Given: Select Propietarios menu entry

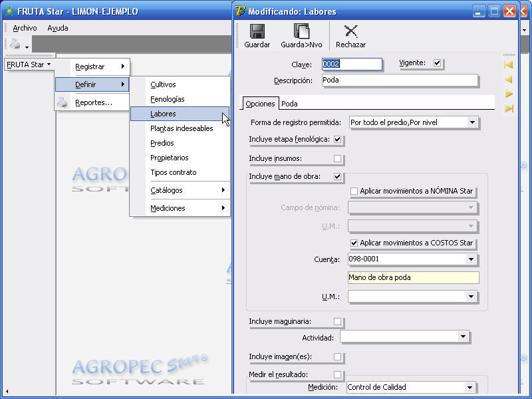Looking at the screenshot, I should 180,158.
